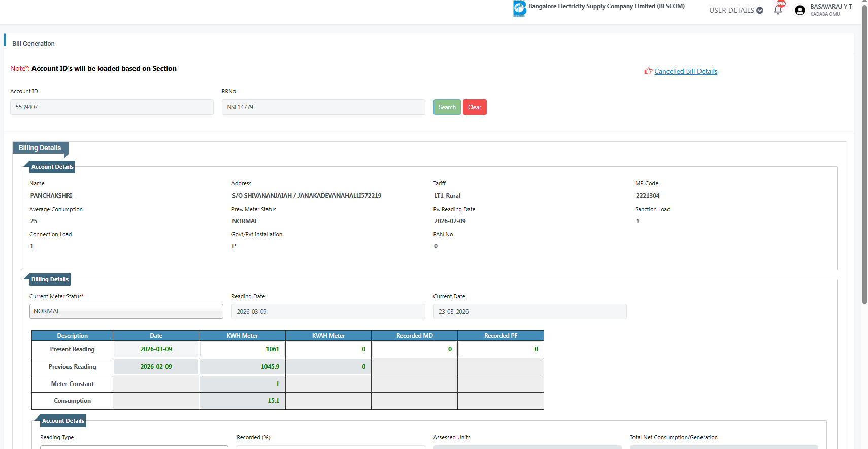Click the Present Reading Recorded PF cell
This screenshot has width=868, height=449.
pos(500,349)
